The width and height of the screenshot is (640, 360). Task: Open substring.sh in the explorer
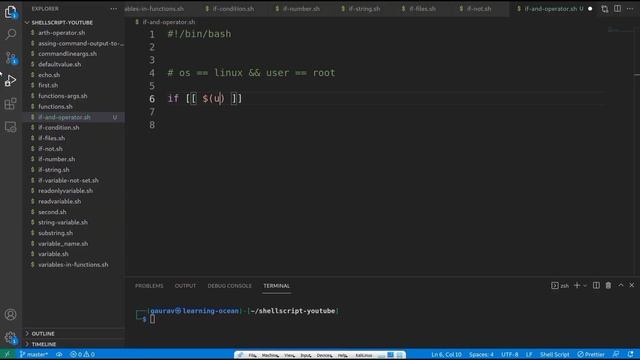[x=56, y=233]
